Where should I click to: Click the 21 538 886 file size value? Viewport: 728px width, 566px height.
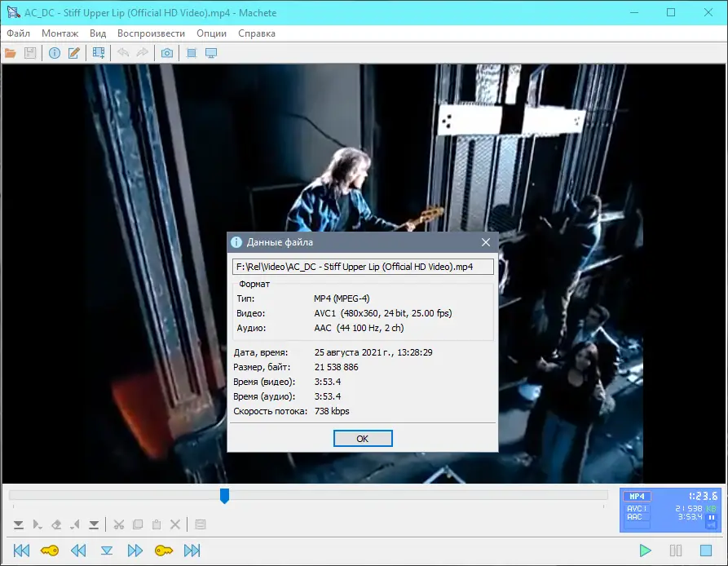pyautogui.click(x=337, y=367)
